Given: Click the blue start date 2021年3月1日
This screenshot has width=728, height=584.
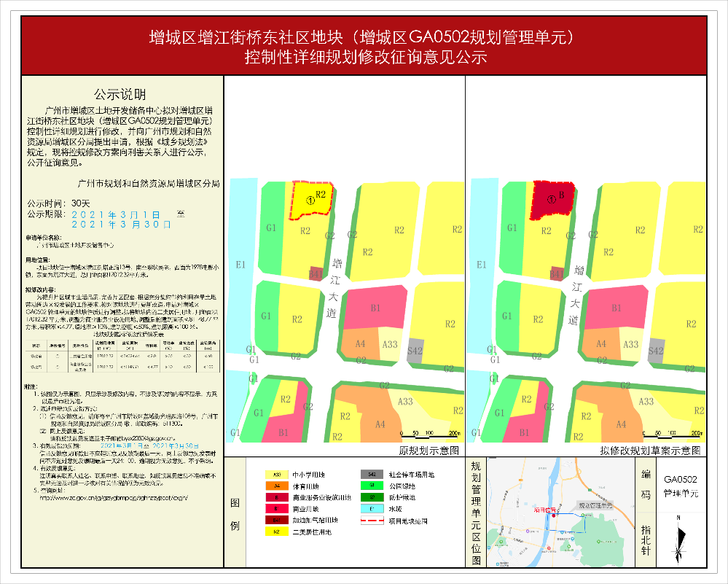Looking at the screenshot, I should (116, 214).
